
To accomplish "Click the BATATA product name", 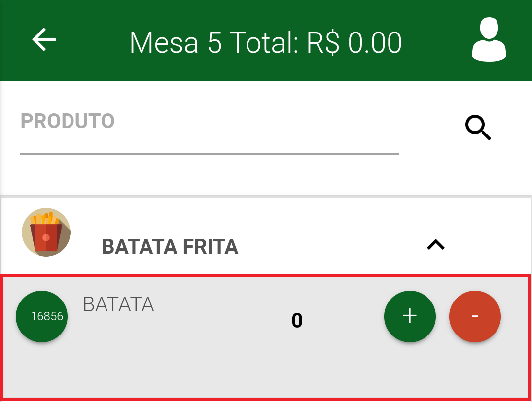I will (118, 304).
